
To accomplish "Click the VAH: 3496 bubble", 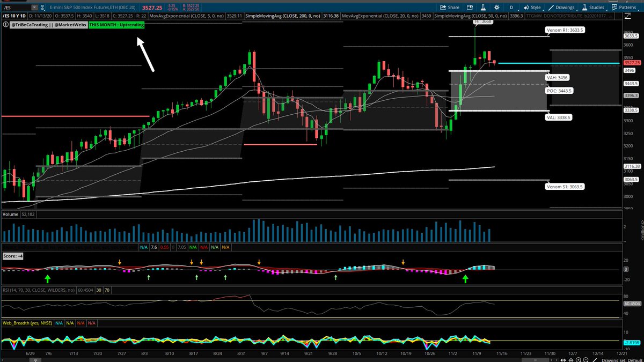I will pos(557,78).
